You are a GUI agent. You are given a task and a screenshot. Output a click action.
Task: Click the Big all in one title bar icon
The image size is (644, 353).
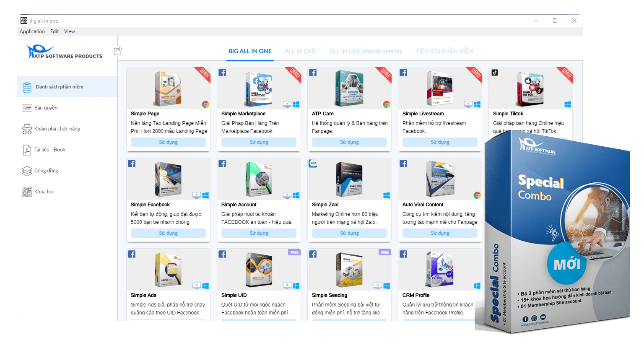24,21
